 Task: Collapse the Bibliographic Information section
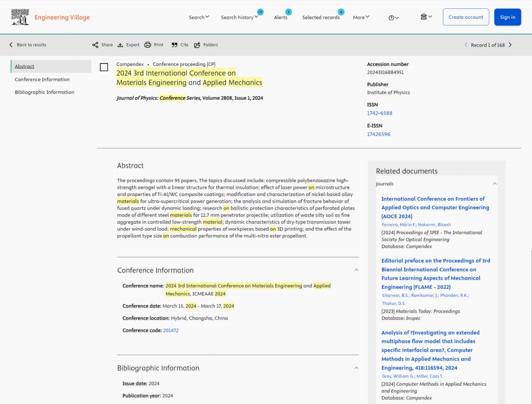pos(357,367)
